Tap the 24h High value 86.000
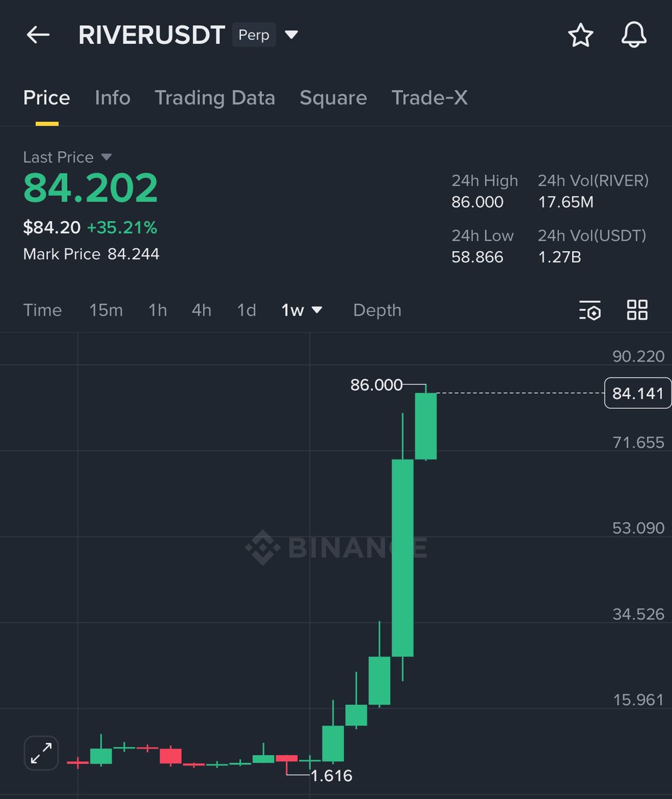The height and width of the screenshot is (799, 672). click(x=478, y=202)
